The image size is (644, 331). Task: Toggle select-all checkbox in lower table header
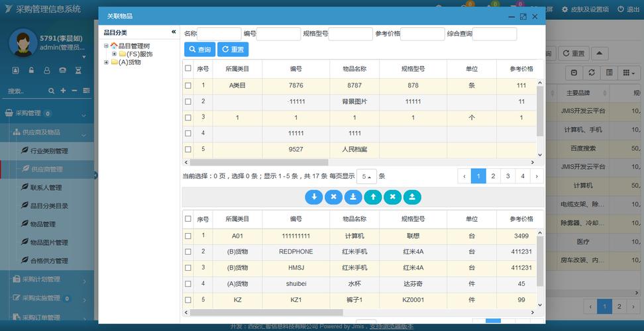pos(188,218)
